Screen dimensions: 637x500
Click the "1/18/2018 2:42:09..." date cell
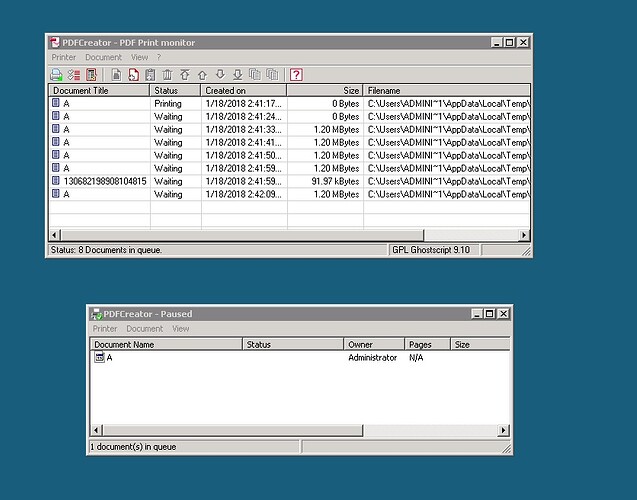[243, 194]
